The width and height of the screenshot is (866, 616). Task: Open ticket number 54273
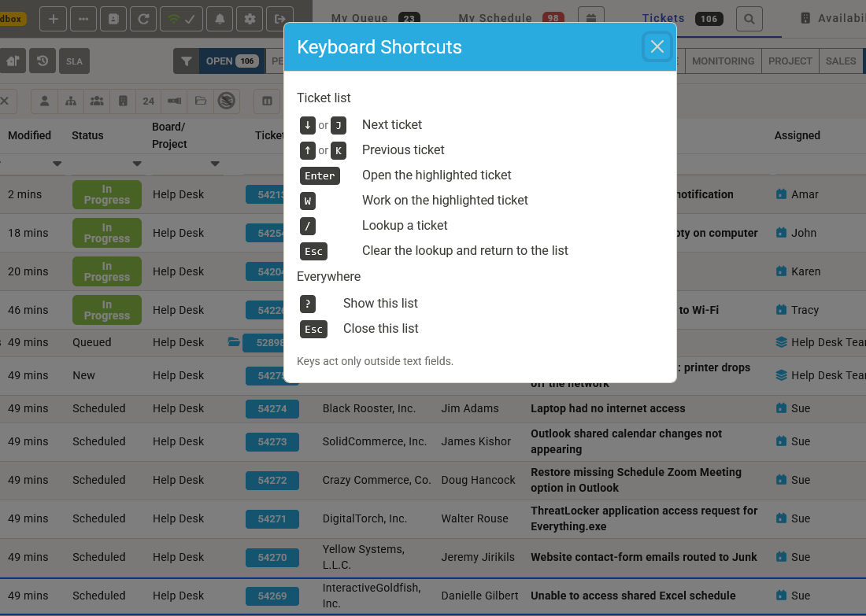(272, 441)
